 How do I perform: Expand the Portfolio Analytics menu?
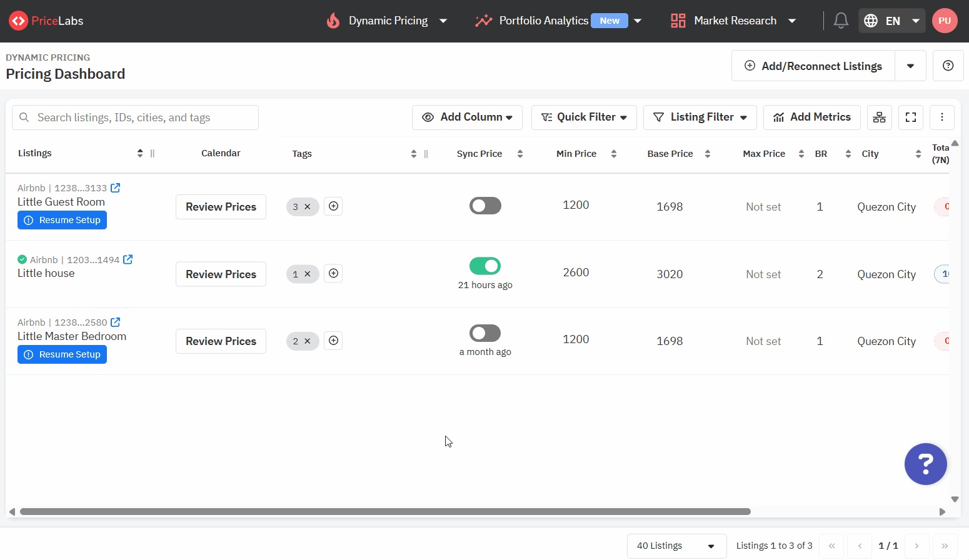[558, 21]
